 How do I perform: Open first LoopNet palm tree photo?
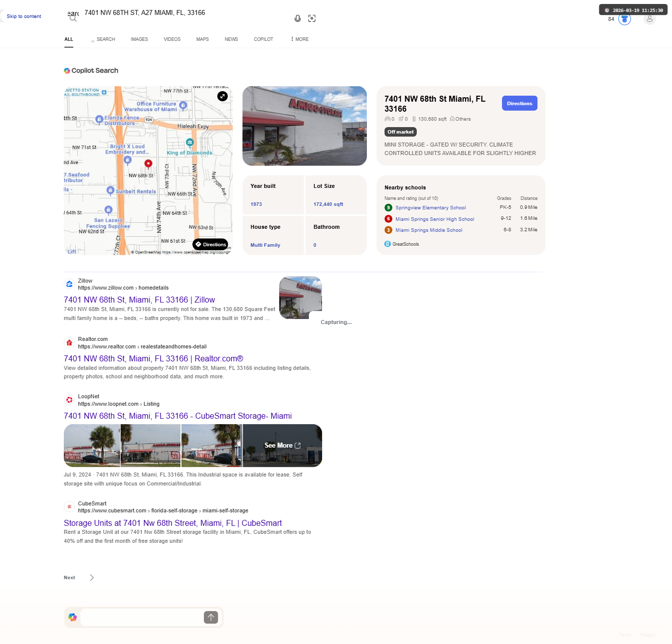point(92,446)
